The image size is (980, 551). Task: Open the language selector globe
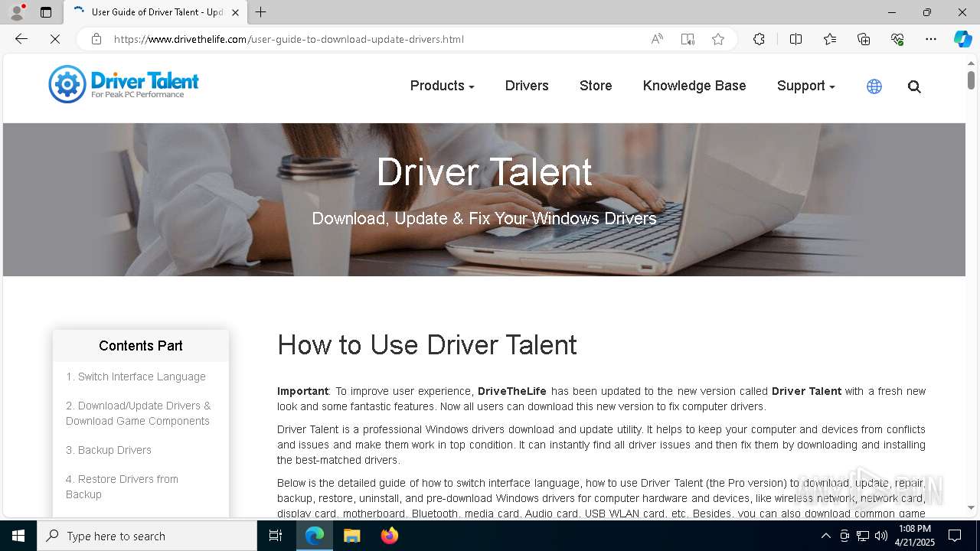point(874,86)
